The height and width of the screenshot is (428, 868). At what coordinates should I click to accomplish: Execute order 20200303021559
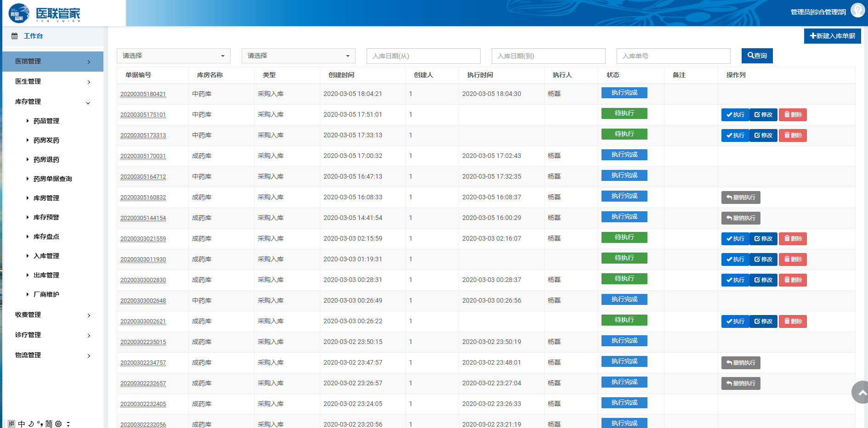(735, 239)
